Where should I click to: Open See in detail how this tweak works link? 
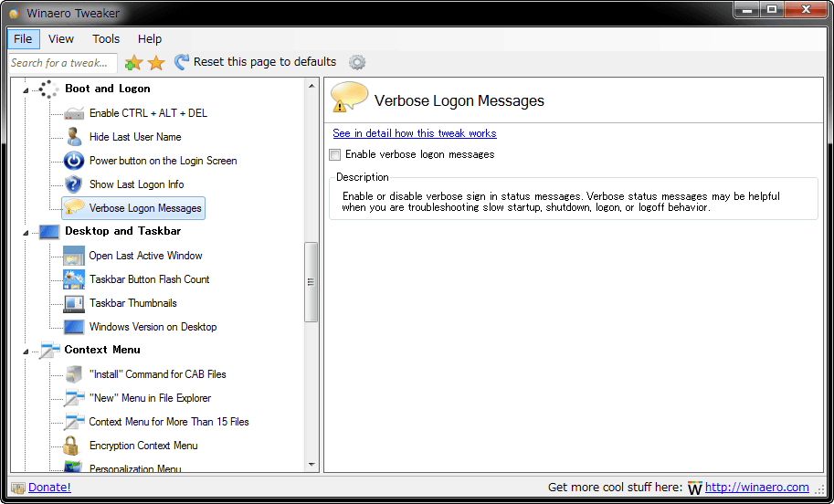415,133
